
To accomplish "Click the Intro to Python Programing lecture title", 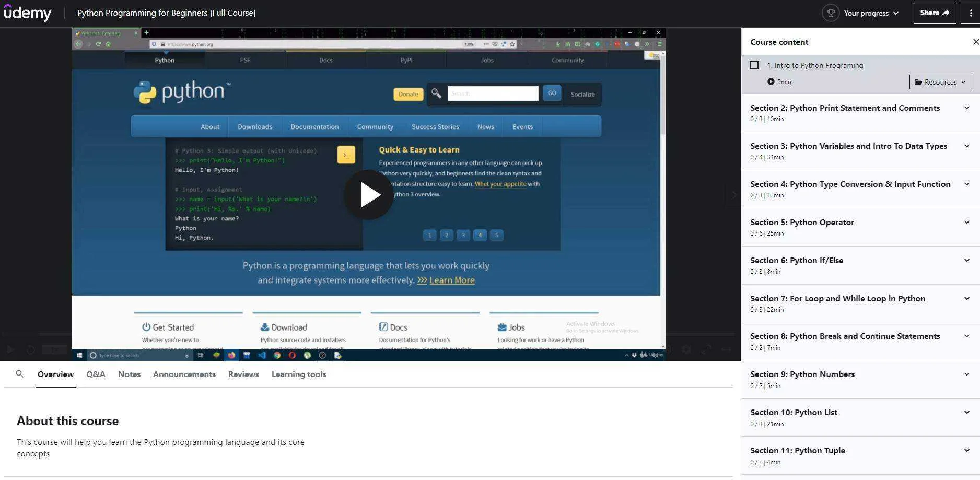I will (x=815, y=65).
